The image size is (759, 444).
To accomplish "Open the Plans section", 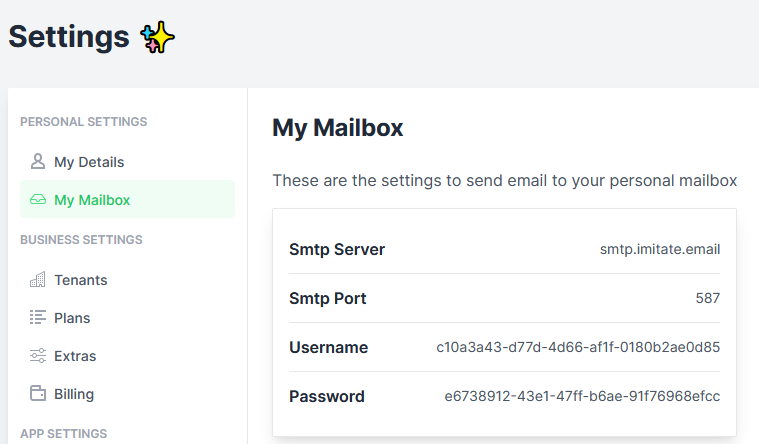I will point(127,318).
